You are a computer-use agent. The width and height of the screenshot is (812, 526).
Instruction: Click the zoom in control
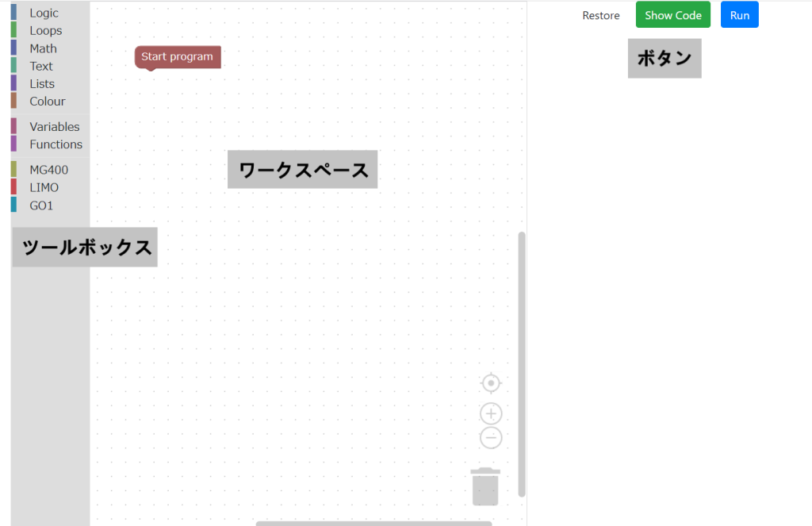point(490,413)
